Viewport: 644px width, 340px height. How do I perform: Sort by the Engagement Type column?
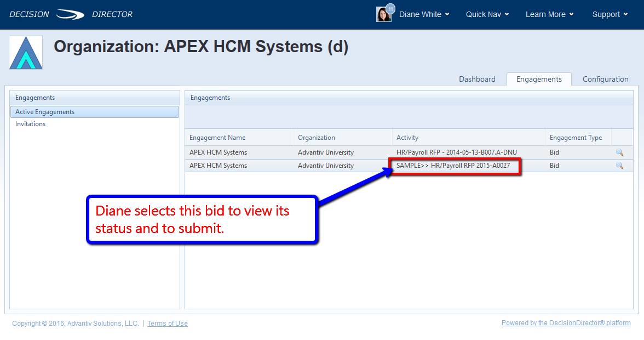click(x=578, y=138)
